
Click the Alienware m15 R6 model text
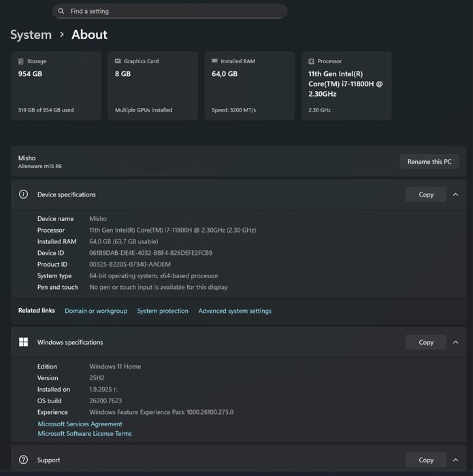tap(39, 166)
